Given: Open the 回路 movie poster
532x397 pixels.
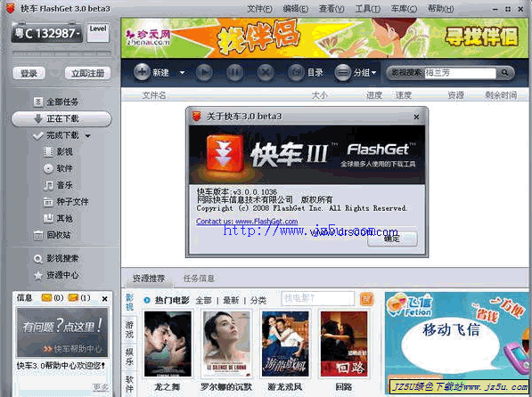Looking at the screenshot, I should [x=344, y=344].
